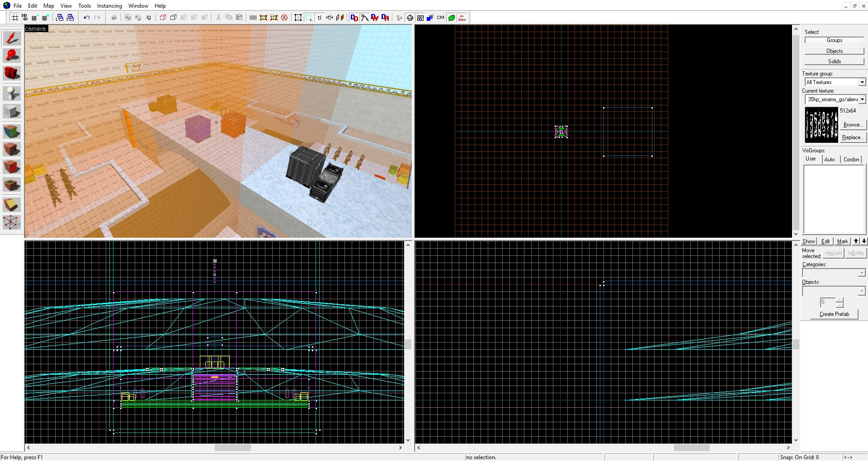Open the Toggle Texture Application tool
The height and width of the screenshot is (461, 868).
[x=12, y=132]
